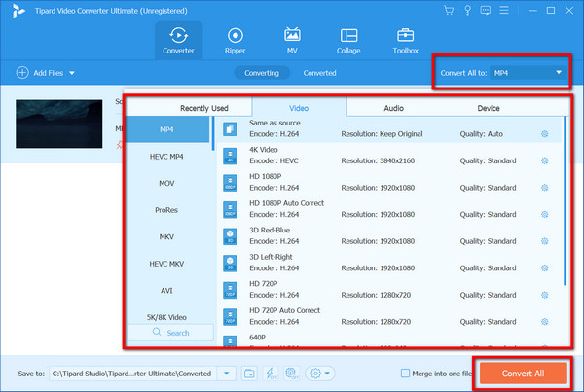Open settings gear for 3D Left-Right preset
The width and height of the screenshot is (584, 392).
click(x=544, y=268)
